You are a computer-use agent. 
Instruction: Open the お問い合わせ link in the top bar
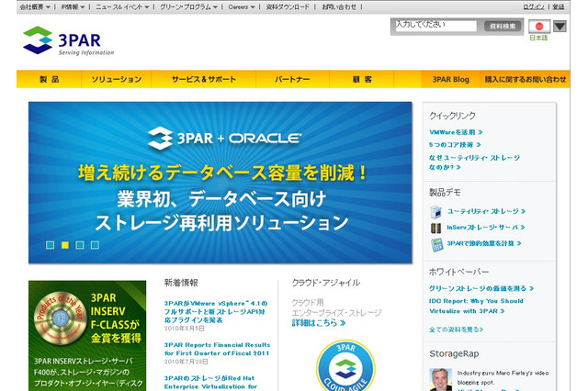(x=339, y=6)
